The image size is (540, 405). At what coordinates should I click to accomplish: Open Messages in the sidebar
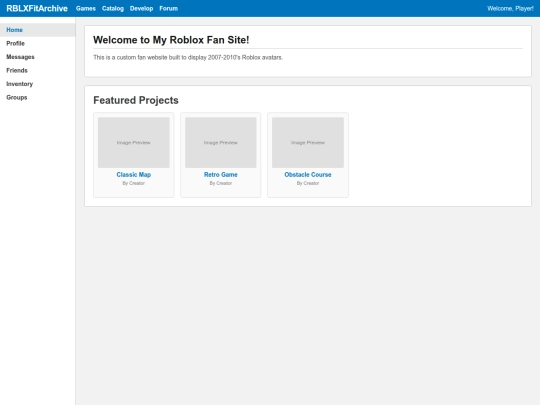pyautogui.click(x=38, y=57)
